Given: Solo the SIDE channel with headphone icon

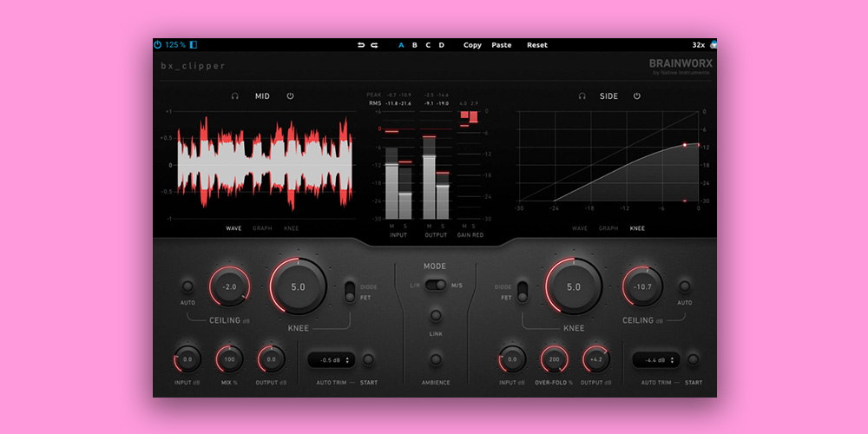Looking at the screenshot, I should click(582, 96).
